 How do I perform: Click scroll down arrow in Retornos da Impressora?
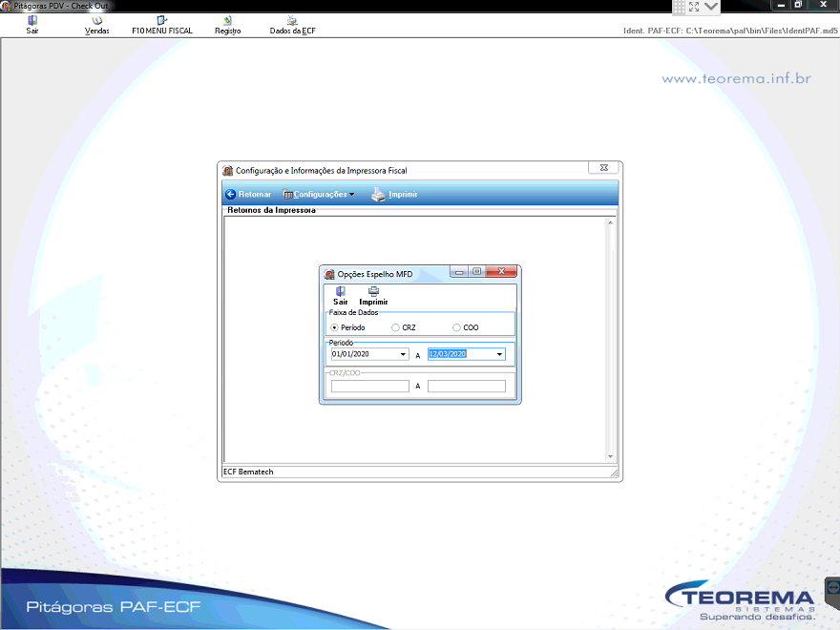[x=610, y=457]
